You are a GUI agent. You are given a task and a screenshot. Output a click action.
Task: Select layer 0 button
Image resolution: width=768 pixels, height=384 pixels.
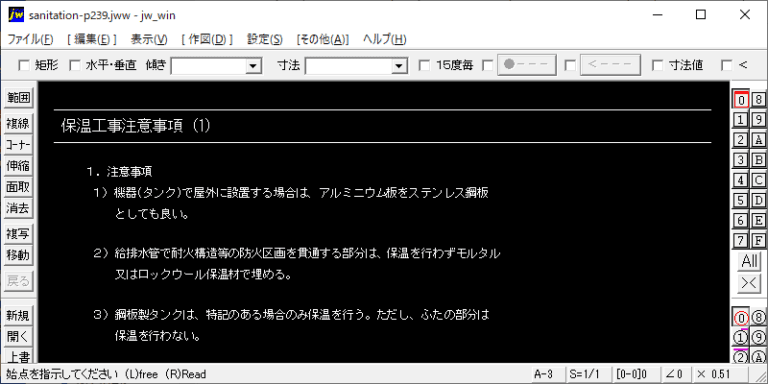pos(741,100)
